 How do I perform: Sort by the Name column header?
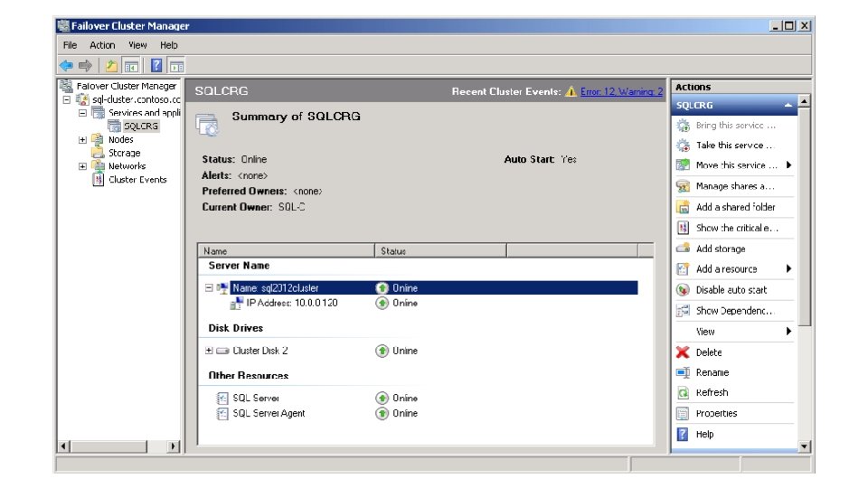[x=287, y=250]
